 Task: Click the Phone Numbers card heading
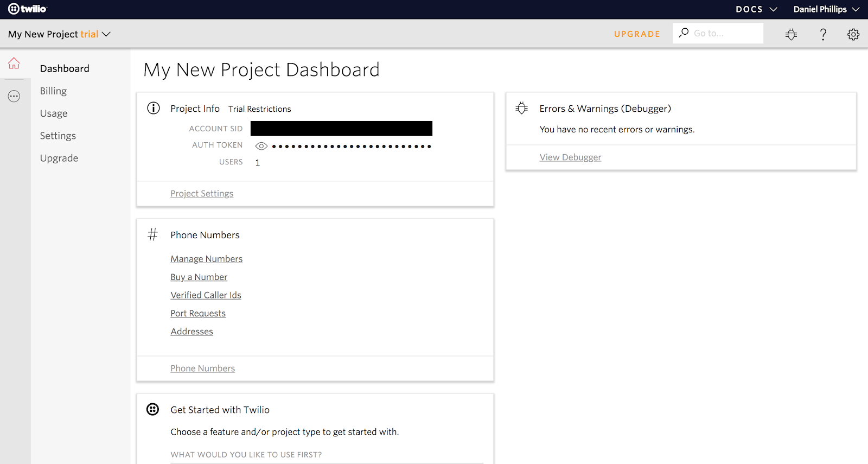(x=205, y=235)
